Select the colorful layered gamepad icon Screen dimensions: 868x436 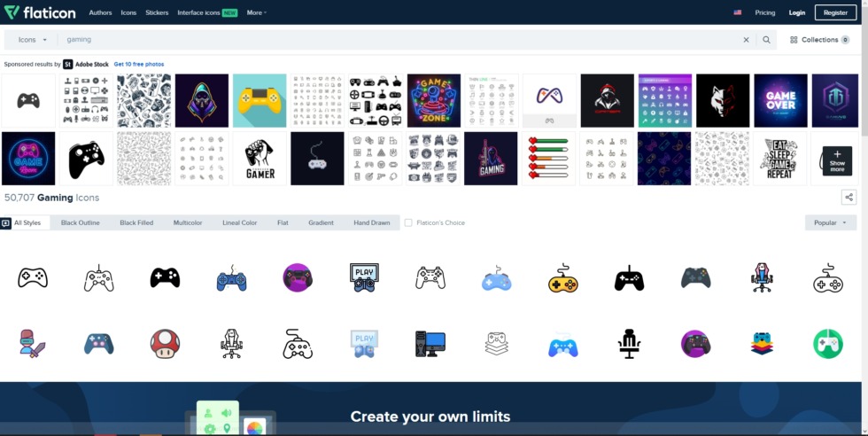[762, 344]
